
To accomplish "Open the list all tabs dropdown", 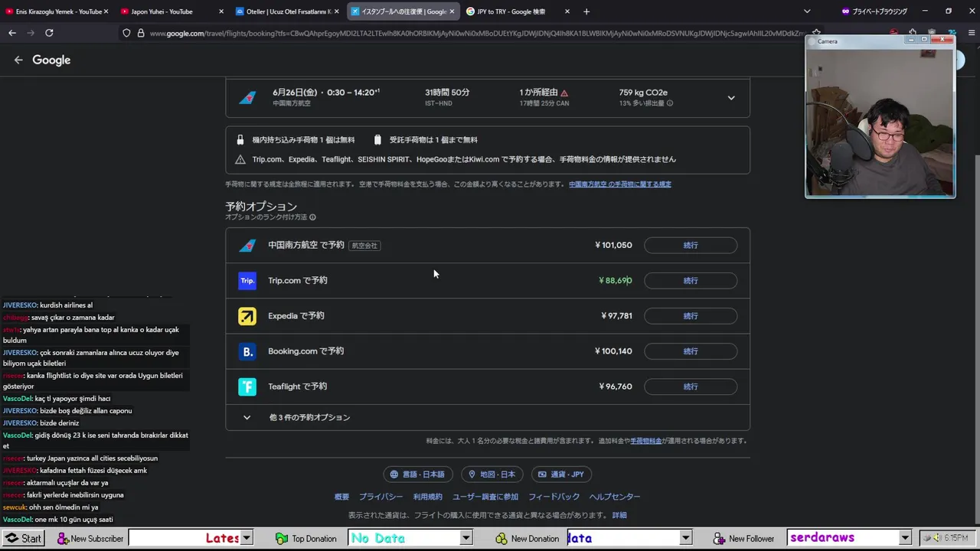I will tap(807, 11).
